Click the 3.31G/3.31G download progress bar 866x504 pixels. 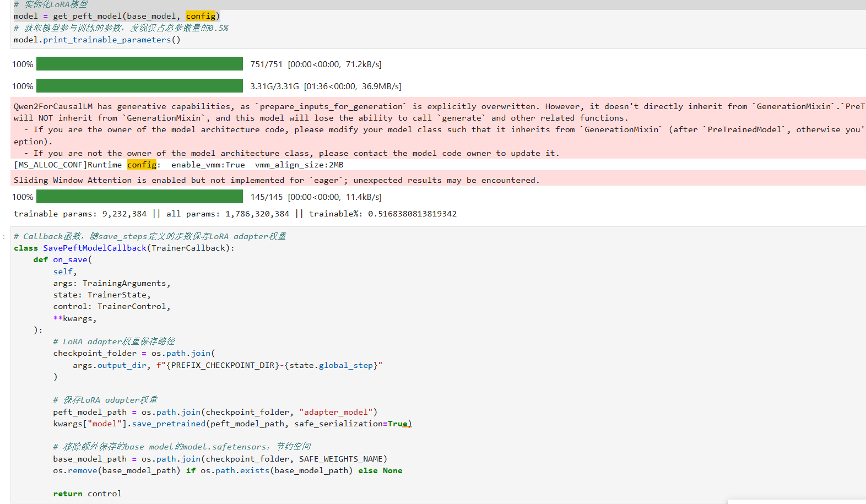click(139, 86)
